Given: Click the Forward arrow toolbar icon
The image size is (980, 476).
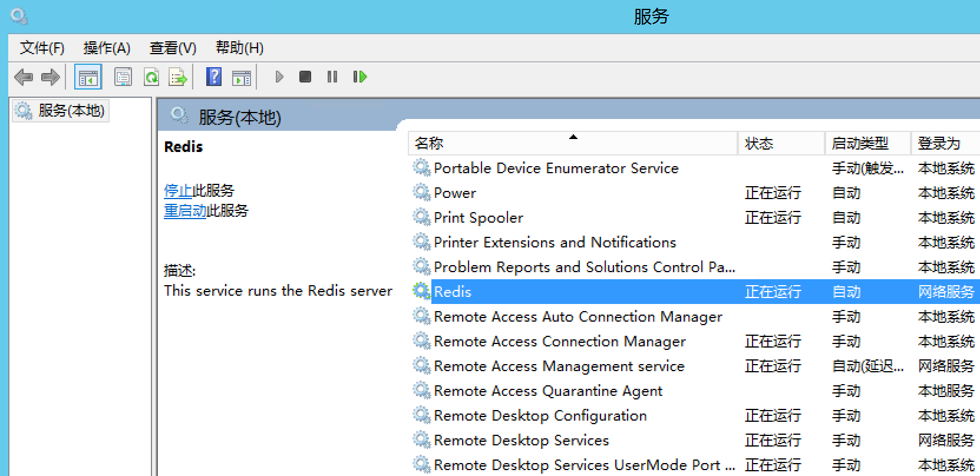Looking at the screenshot, I should click(51, 77).
